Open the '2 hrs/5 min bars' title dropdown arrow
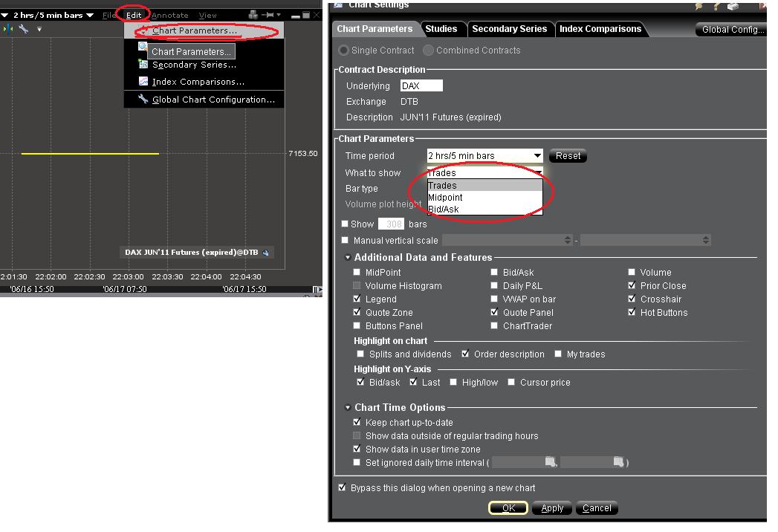 [x=90, y=16]
